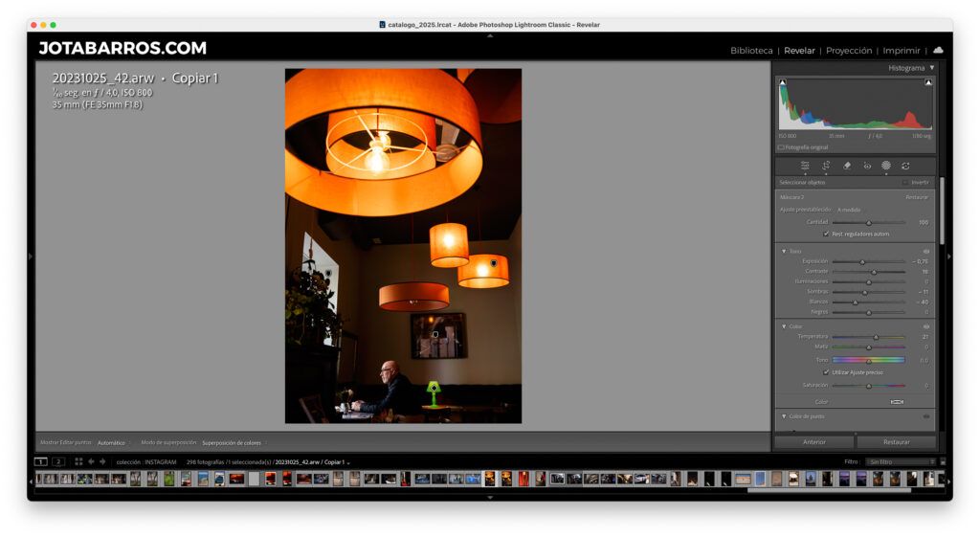Switch to second monitor display button
The image size is (980, 537).
coord(58,462)
